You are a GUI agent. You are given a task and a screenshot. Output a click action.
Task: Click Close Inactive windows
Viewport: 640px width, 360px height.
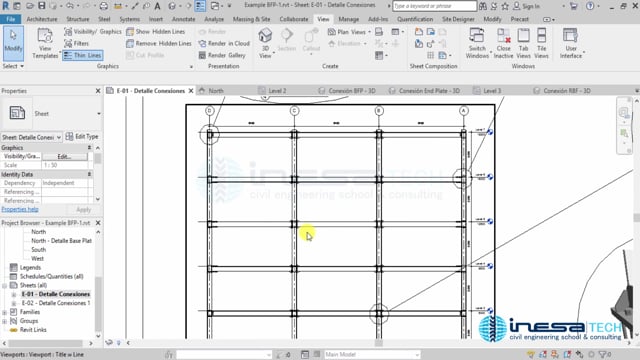pos(503,43)
